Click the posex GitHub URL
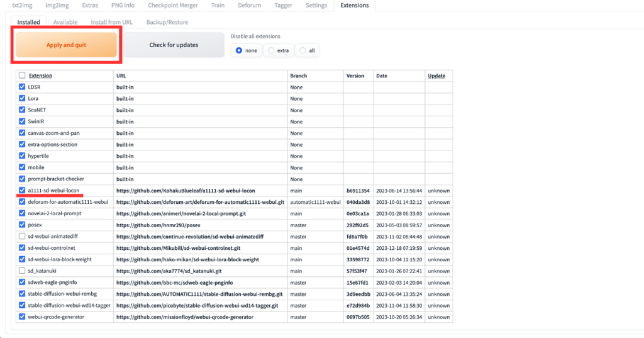Viewport: 644px width, 338px height. [158, 225]
